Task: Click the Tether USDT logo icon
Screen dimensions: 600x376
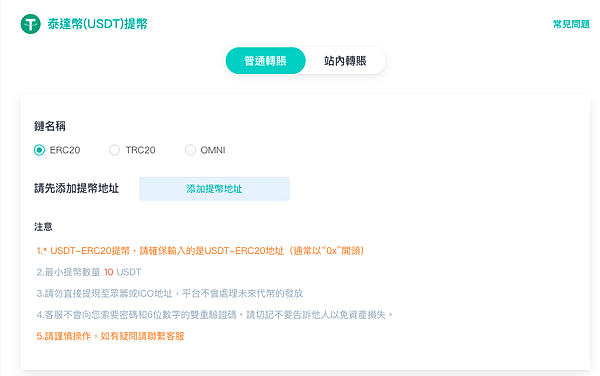Action: click(31, 24)
